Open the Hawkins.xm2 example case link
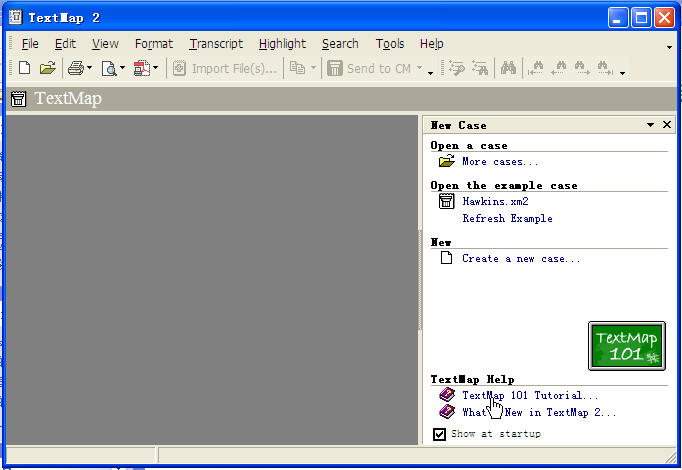Image resolution: width=682 pixels, height=470 pixels. [495, 201]
